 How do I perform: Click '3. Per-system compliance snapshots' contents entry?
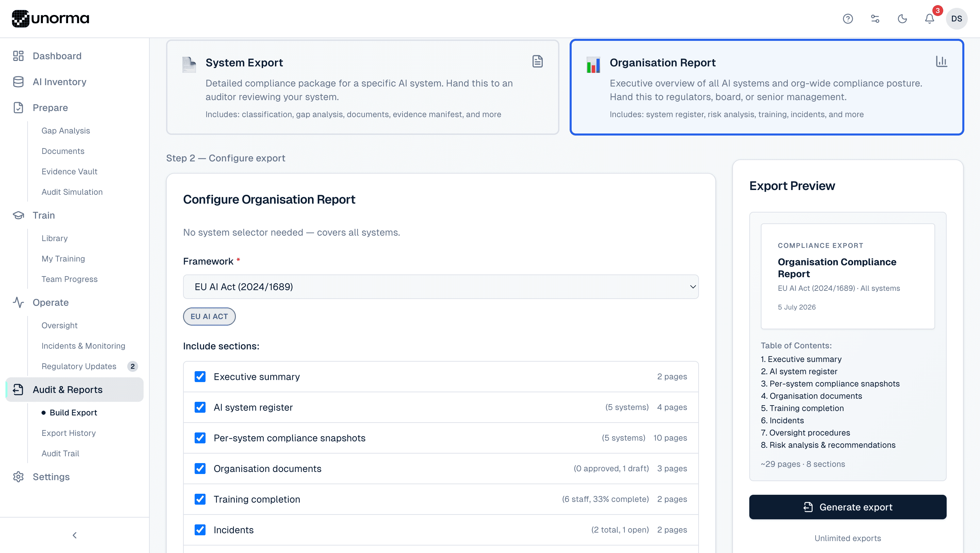830,384
